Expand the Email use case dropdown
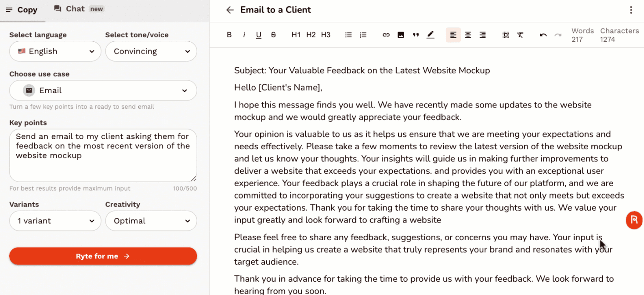 coord(103,90)
